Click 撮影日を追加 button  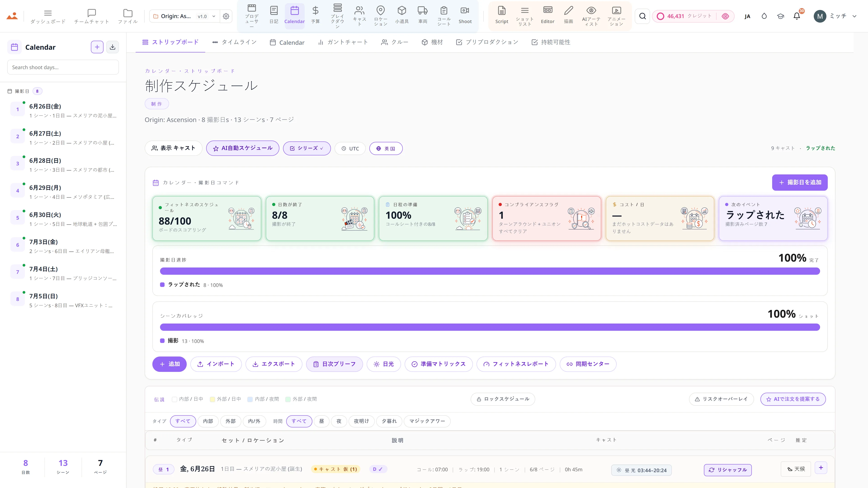(x=800, y=183)
